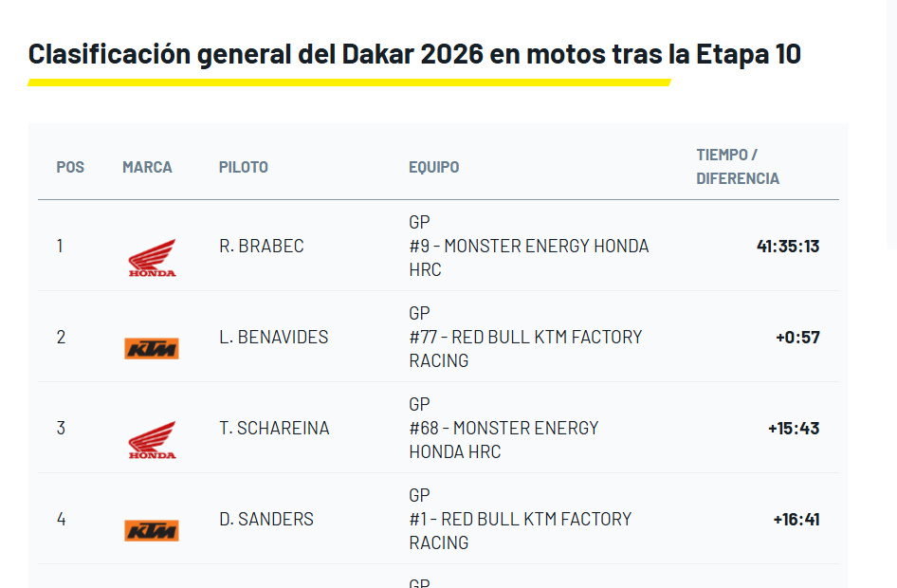Select the MARCA column header
This screenshot has width=897, height=588.
pyautogui.click(x=147, y=167)
